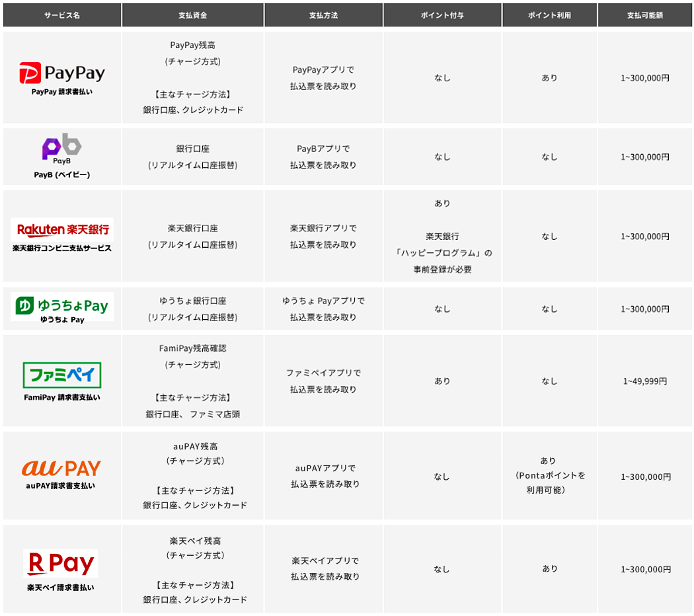Select FamiPay 請求書支払い label

(62, 397)
